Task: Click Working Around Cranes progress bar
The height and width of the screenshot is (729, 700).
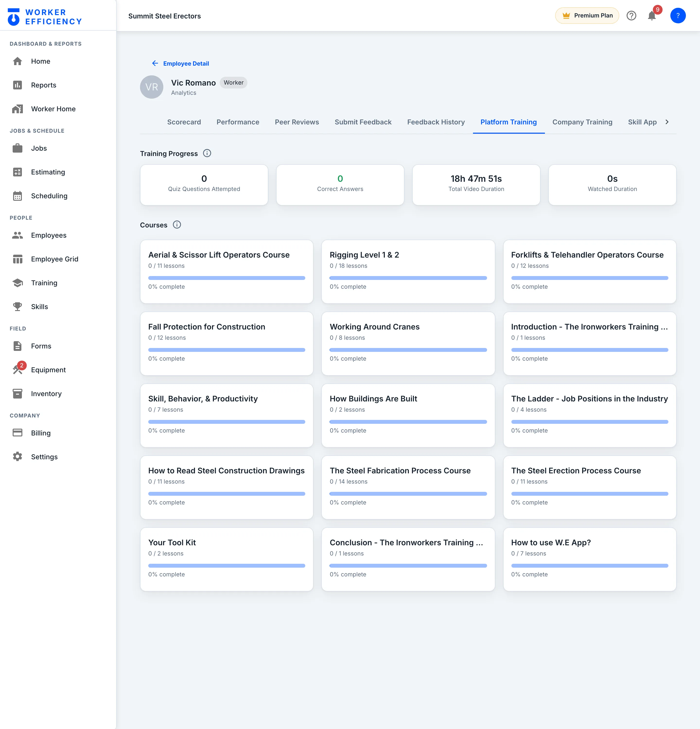Action: pyautogui.click(x=408, y=350)
